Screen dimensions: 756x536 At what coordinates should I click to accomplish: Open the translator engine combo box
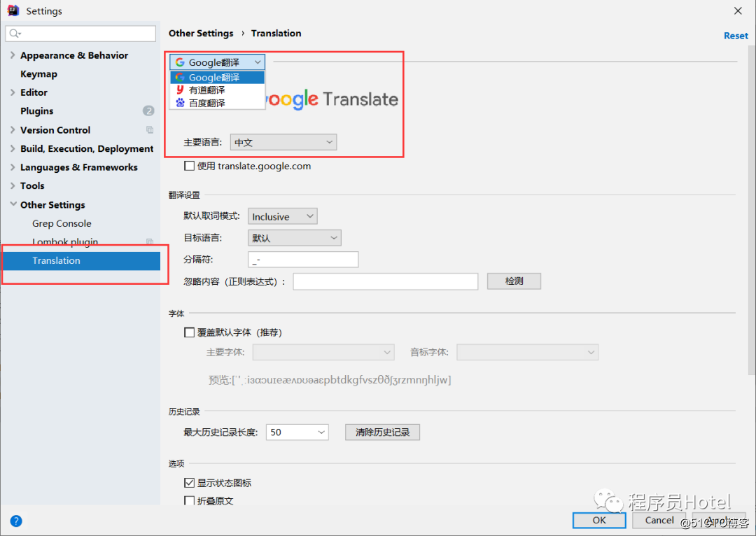pyautogui.click(x=218, y=62)
